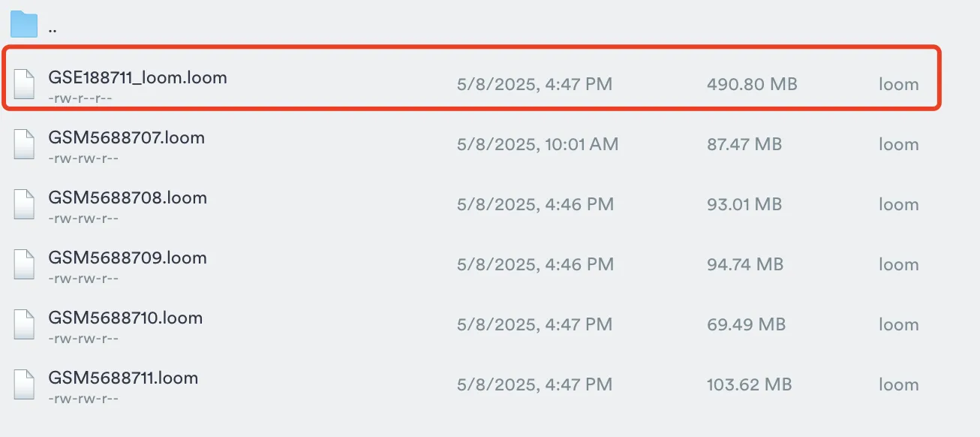980x437 pixels.
Task: Go up via the '..' entry
Action: tap(53, 29)
